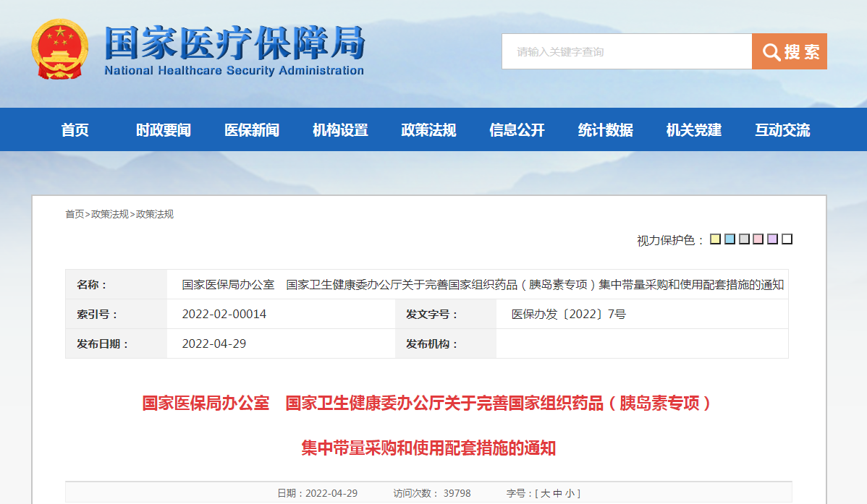The width and height of the screenshot is (867, 504).
Task: Click the last 政策法规 breadcrumb link
Action: pos(155,215)
